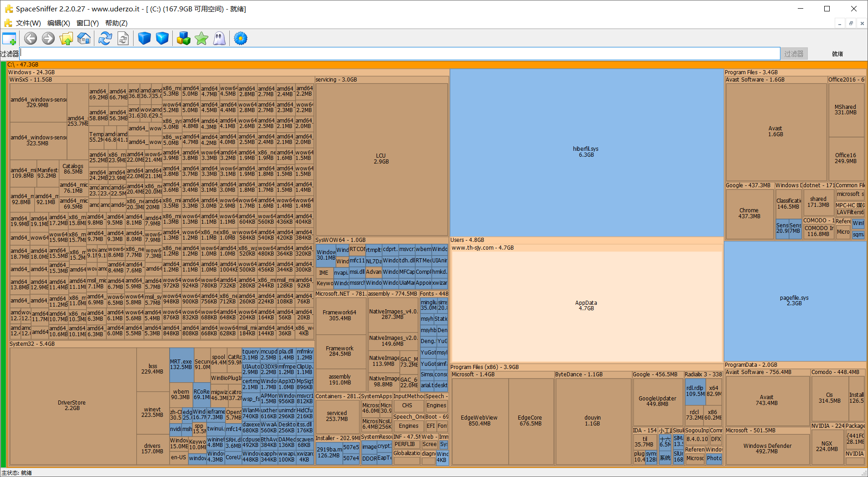
Task: Click the Users - 4.8GB folder header
Action: click(587, 240)
